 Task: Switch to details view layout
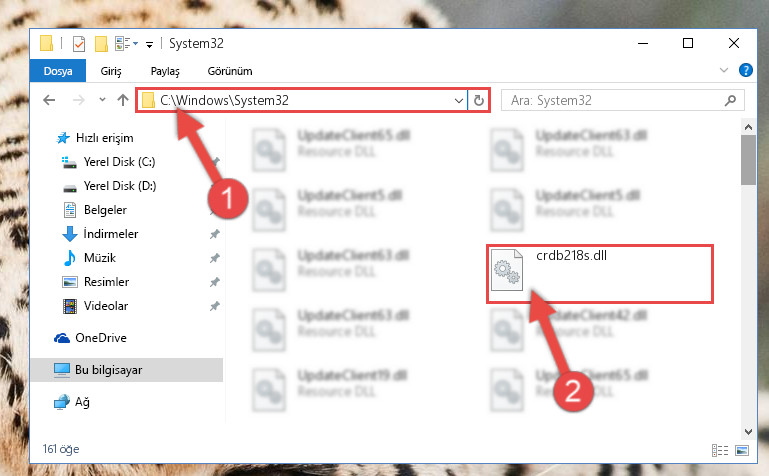719,450
